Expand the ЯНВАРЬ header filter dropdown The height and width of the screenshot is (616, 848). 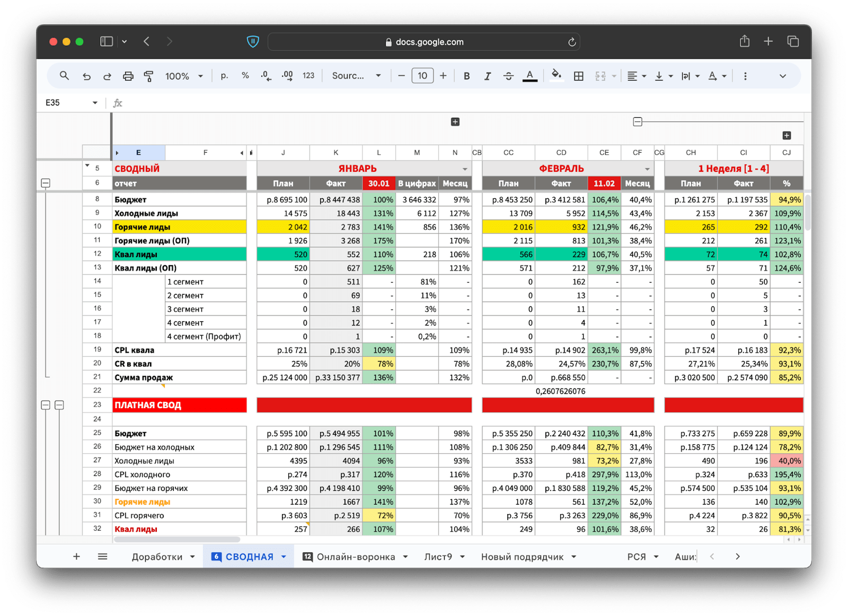point(465,169)
